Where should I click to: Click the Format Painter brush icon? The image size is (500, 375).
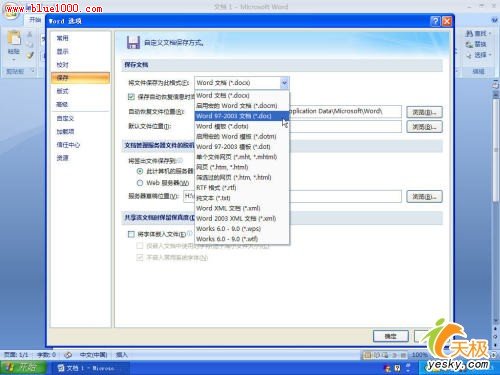(30, 55)
